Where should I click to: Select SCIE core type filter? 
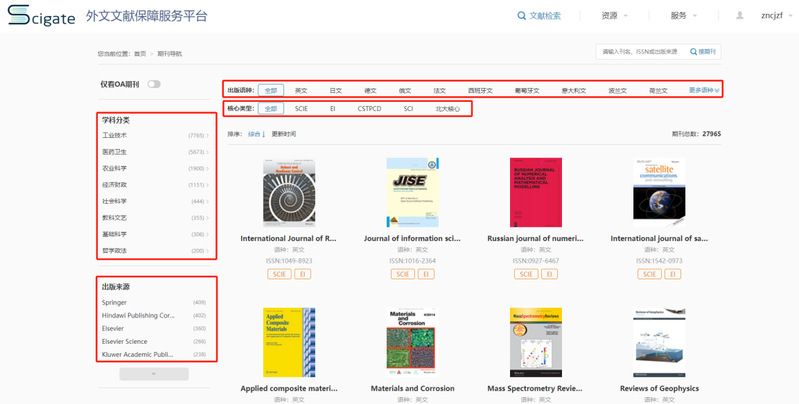[301, 107]
